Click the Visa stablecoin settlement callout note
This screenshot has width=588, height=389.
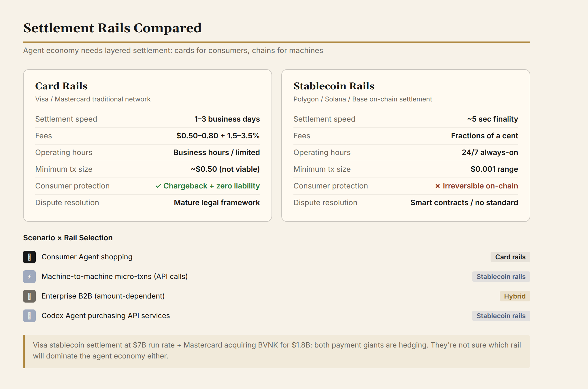point(277,351)
